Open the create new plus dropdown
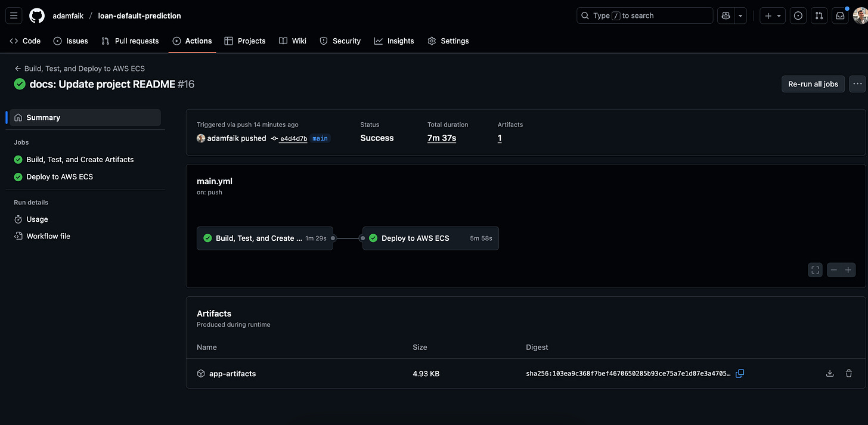The width and height of the screenshot is (868, 425). 773,16
